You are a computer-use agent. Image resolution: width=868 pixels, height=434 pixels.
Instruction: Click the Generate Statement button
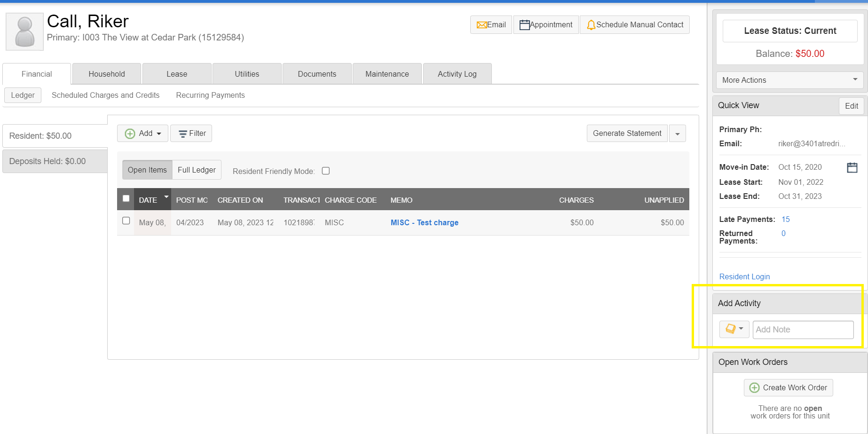coord(627,134)
